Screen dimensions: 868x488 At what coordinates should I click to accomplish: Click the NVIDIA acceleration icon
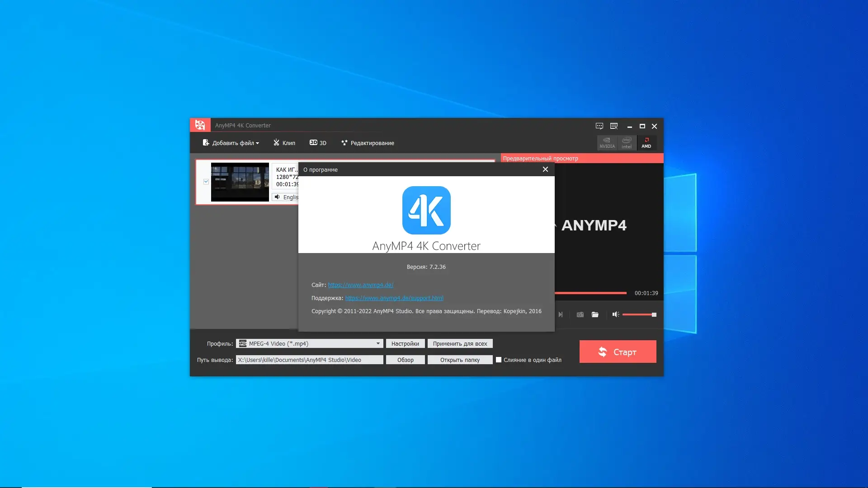(607, 143)
